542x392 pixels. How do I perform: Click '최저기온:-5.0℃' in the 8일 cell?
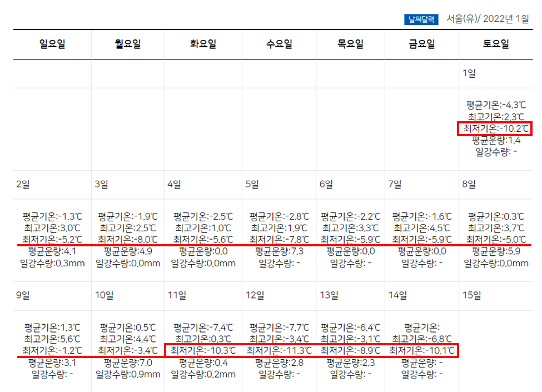coord(496,239)
